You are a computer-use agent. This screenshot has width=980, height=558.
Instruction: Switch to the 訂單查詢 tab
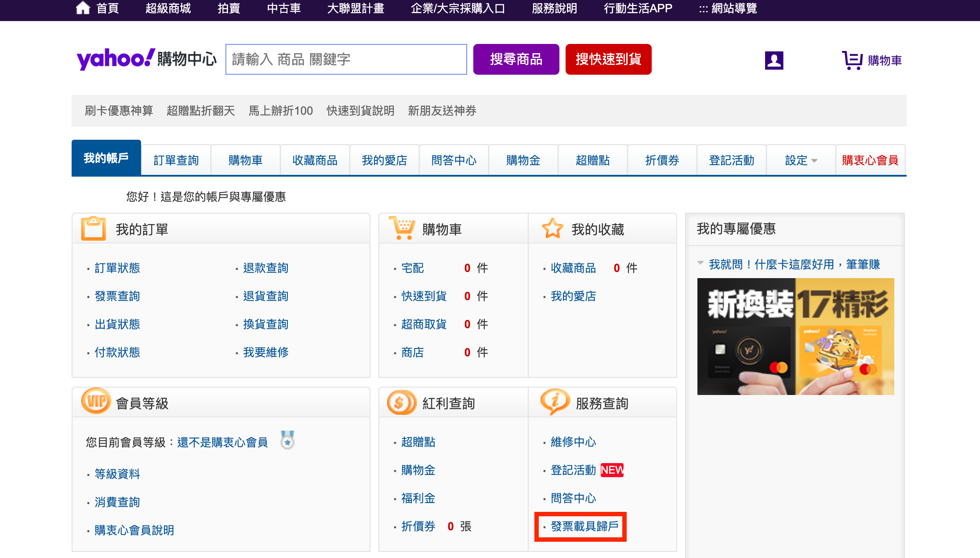[176, 160]
